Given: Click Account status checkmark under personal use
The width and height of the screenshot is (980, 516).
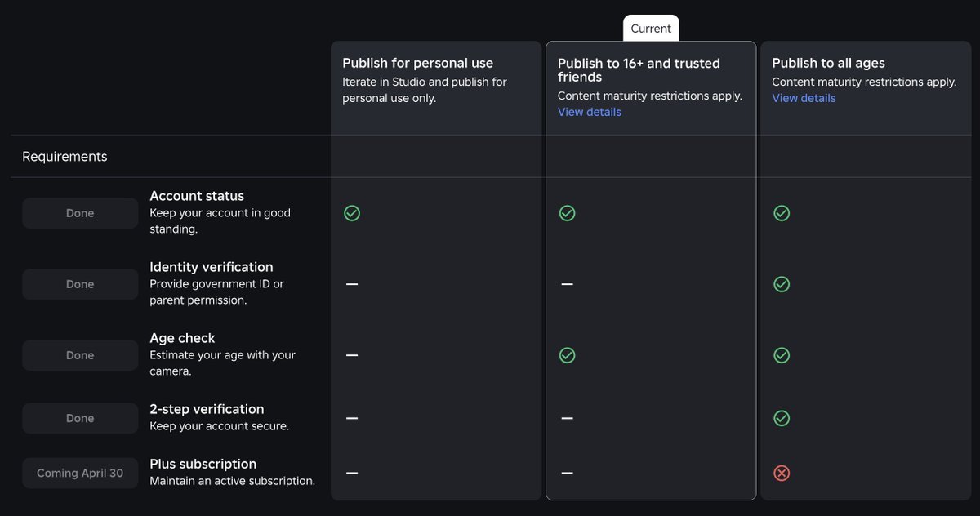Looking at the screenshot, I should click(352, 213).
